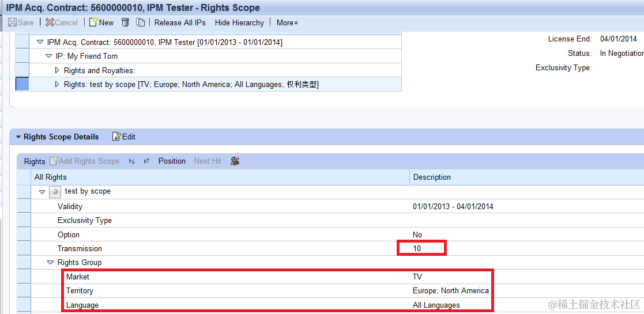Click the round icon beside test by scope
The width and height of the screenshot is (644, 314).
point(55,192)
